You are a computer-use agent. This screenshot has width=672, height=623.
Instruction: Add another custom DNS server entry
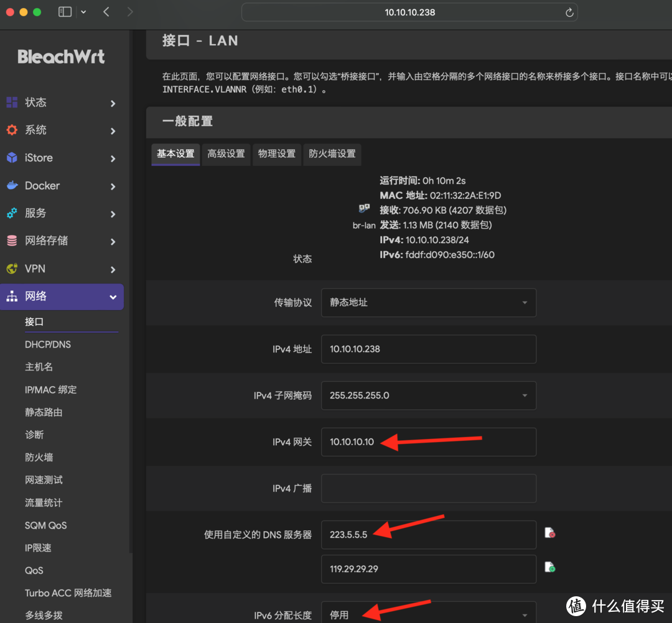click(550, 566)
